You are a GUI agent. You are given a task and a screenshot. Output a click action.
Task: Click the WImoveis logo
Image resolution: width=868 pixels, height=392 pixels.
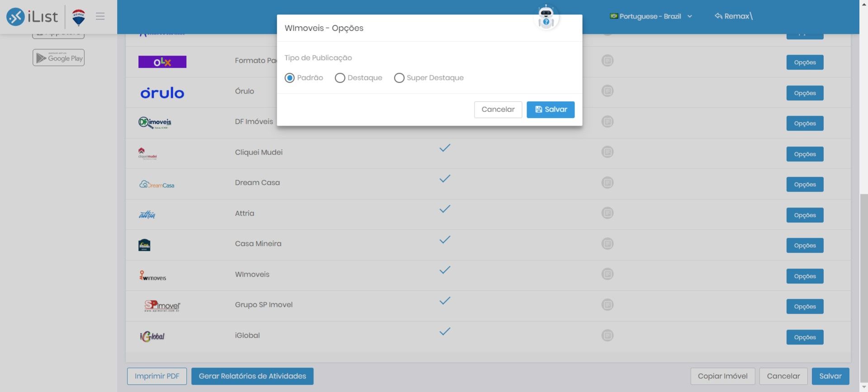[153, 275]
